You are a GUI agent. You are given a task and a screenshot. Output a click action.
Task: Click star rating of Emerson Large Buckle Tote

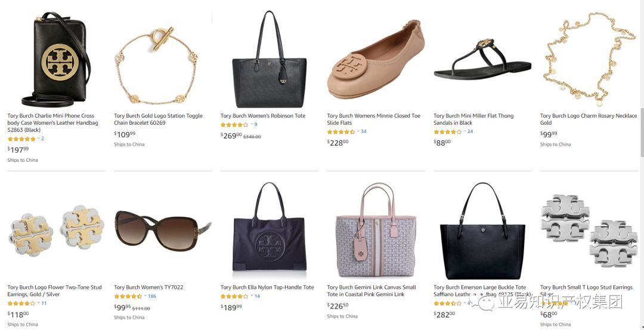click(x=447, y=303)
